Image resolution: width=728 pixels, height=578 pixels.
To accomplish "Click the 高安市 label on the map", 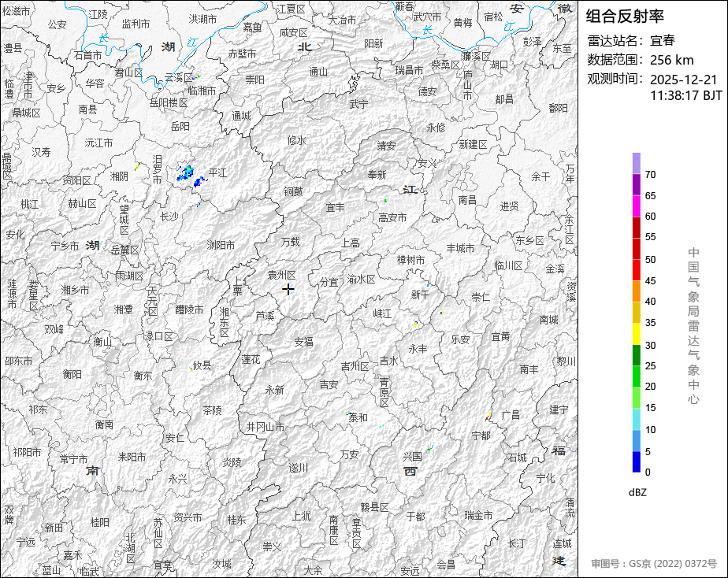I will (393, 217).
